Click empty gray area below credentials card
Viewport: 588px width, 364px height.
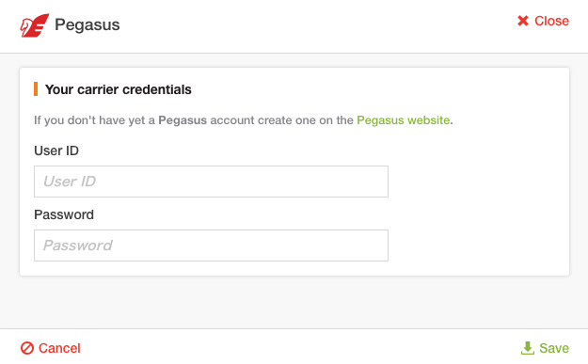pyautogui.click(x=294, y=302)
